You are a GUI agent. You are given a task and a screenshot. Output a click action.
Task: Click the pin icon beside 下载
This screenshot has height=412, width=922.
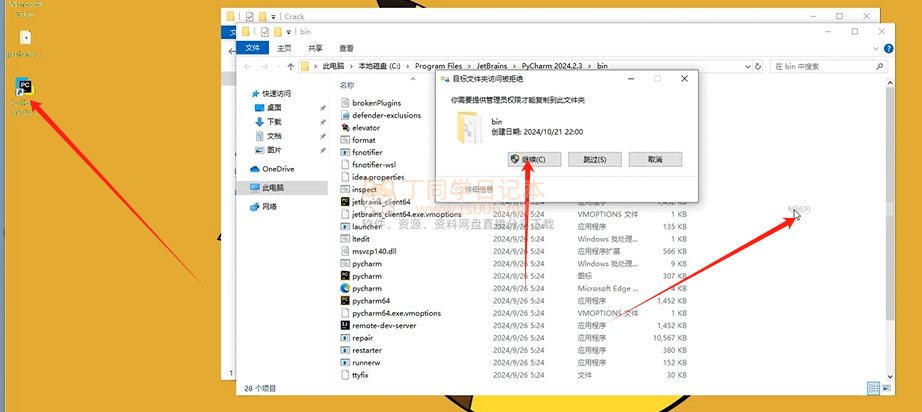tap(322, 122)
